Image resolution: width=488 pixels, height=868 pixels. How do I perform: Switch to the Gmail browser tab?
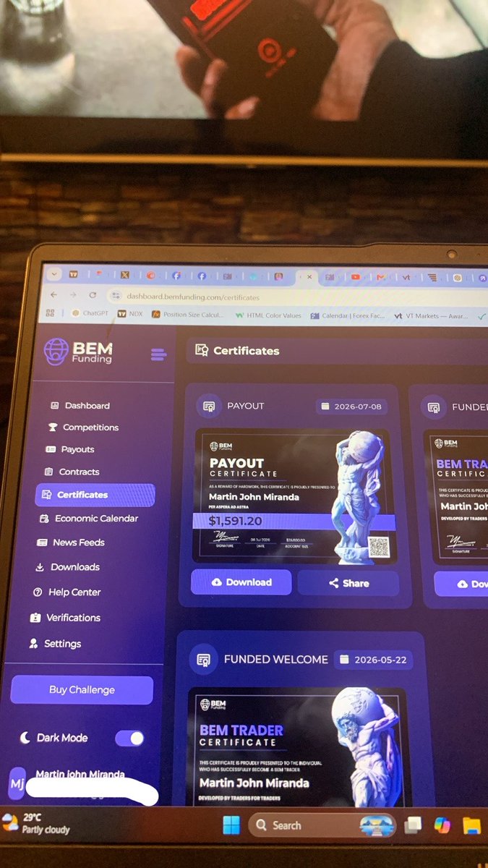[381, 276]
